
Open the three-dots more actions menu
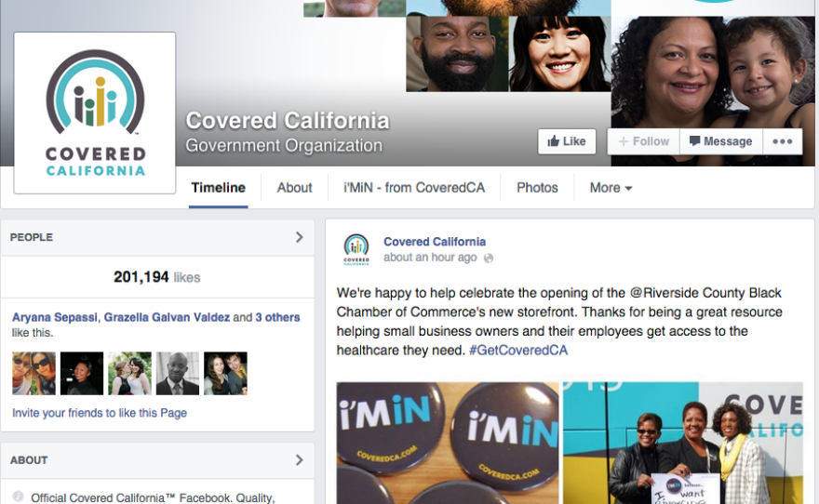(783, 141)
